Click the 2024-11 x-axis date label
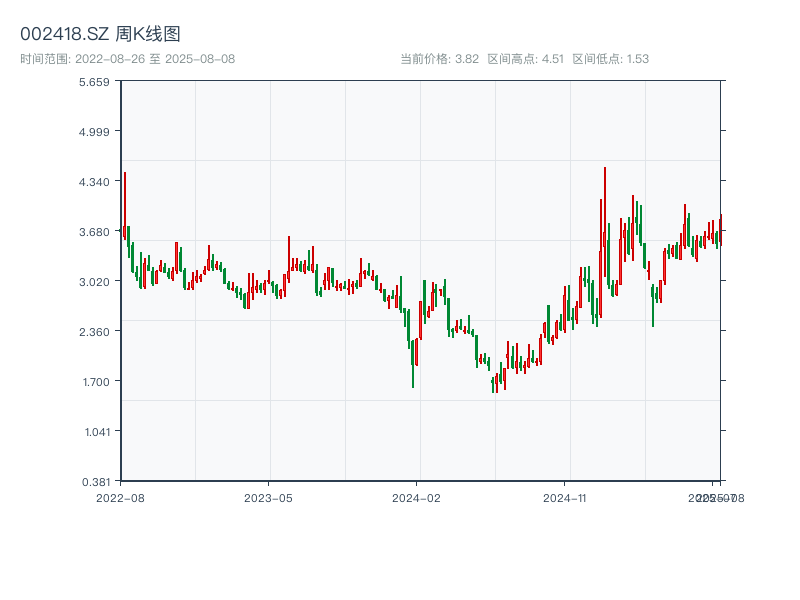 click(565, 497)
